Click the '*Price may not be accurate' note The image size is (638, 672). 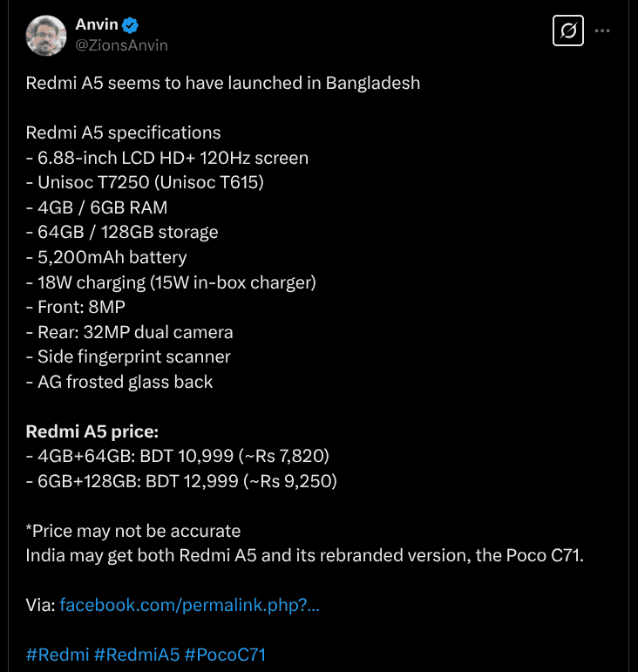point(133,531)
